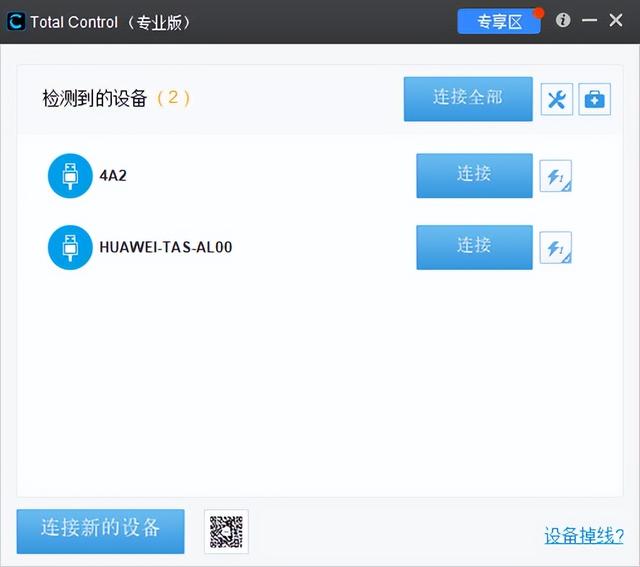Select the 4A2 device name
The width and height of the screenshot is (640, 567).
click(113, 176)
